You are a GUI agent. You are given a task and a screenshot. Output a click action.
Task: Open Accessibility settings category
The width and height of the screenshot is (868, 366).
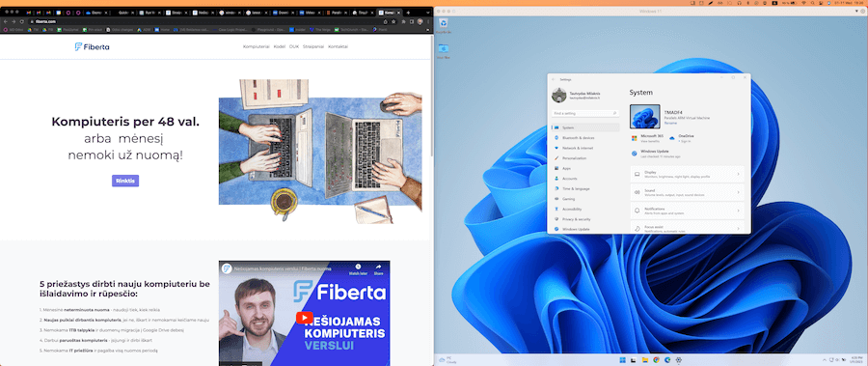click(585, 209)
